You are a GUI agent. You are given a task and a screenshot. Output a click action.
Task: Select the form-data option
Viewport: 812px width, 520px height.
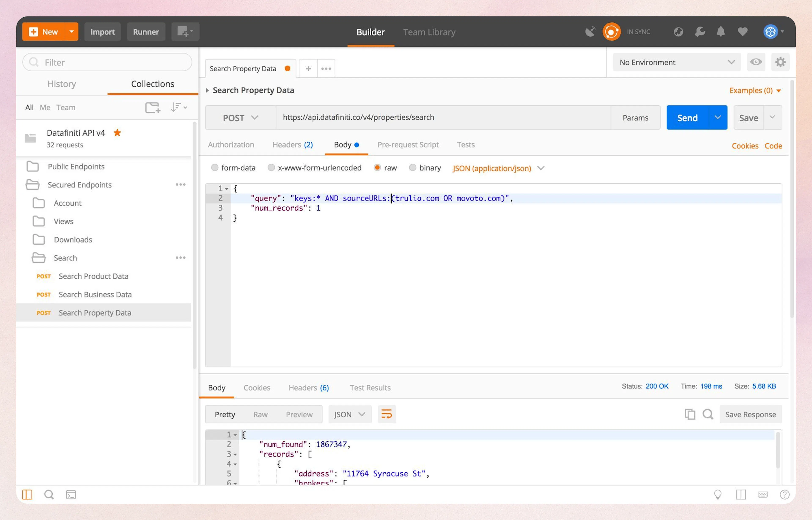coord(215,168)
